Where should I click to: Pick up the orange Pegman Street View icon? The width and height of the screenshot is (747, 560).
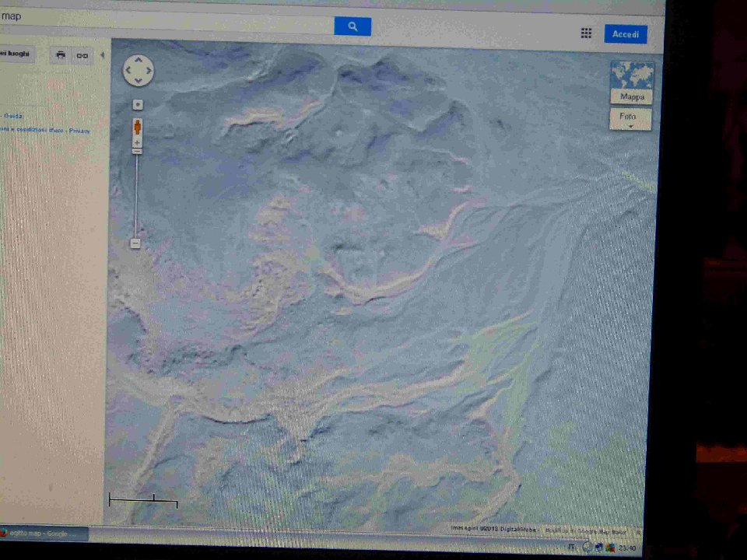(x=138, y=127)
